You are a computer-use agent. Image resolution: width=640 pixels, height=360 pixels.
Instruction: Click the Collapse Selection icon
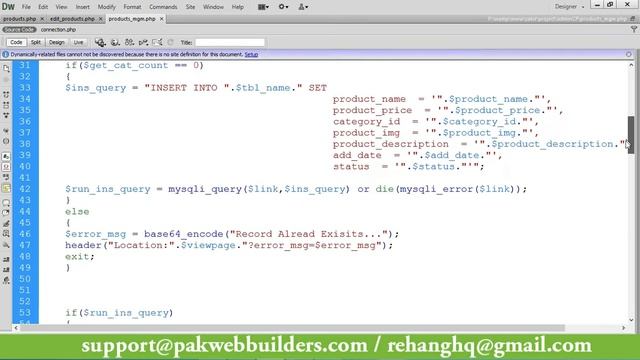click(x=6, y=105)
